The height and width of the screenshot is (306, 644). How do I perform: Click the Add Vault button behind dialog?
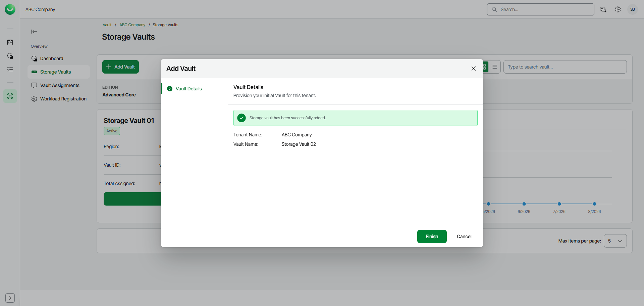point(120,67)
